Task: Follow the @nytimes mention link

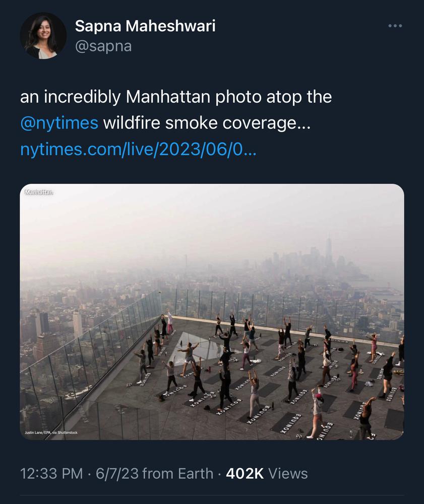Action: pos(59,123)
